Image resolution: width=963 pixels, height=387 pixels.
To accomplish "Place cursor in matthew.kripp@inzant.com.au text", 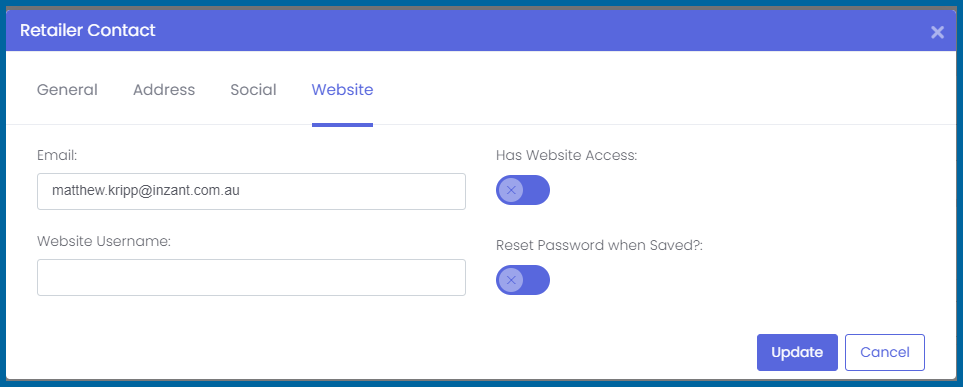I will pyautogui.click(x=146, y=191).
